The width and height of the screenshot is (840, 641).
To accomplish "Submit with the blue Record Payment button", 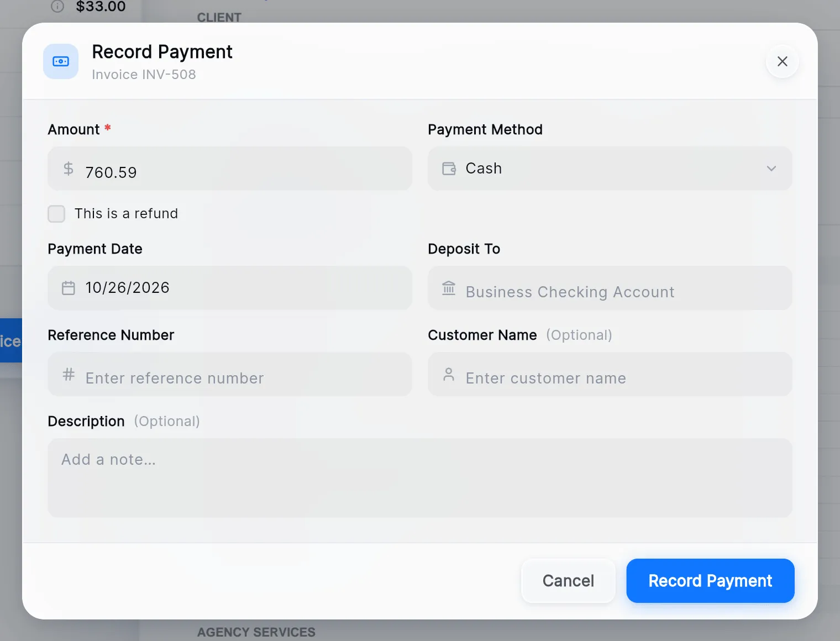I will click(x=710, y=581).
